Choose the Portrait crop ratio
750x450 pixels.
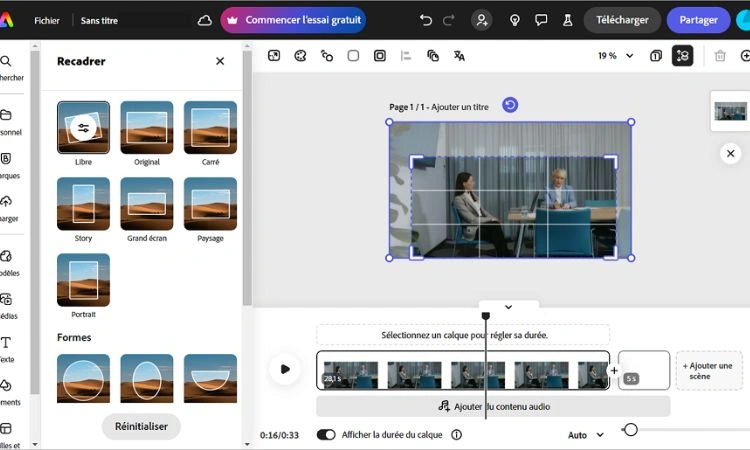click(83, 280)
